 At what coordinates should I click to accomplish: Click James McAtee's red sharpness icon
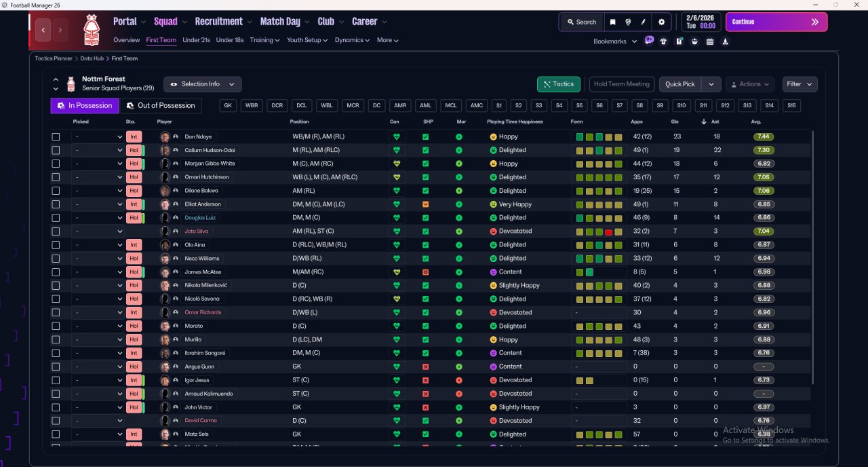425,272
